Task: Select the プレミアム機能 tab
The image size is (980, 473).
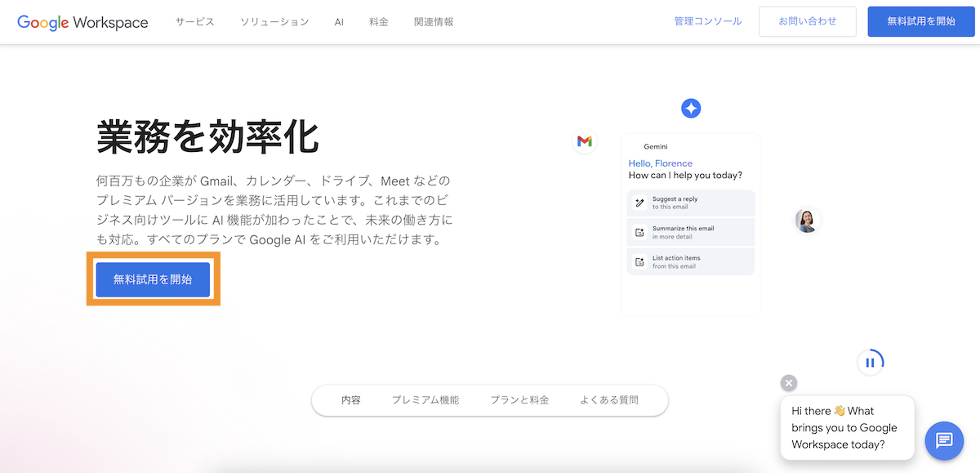Action: point(425,400)
